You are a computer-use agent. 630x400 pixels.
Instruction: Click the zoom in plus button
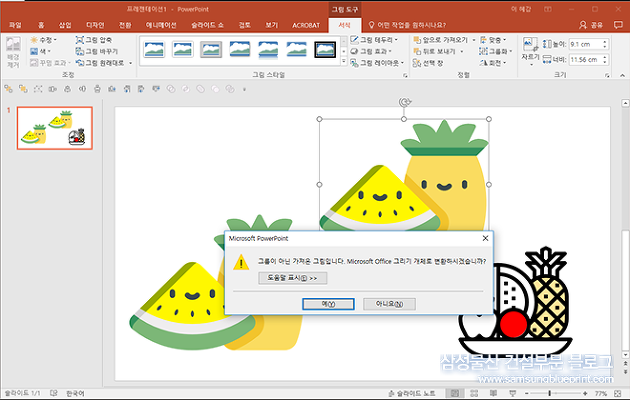pyautogui.click(x=585, y=394)
